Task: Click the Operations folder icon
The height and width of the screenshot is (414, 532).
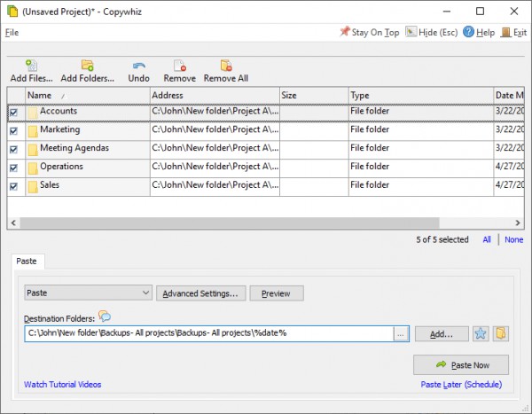Action: pyautogui.click(x=33, y=168)
